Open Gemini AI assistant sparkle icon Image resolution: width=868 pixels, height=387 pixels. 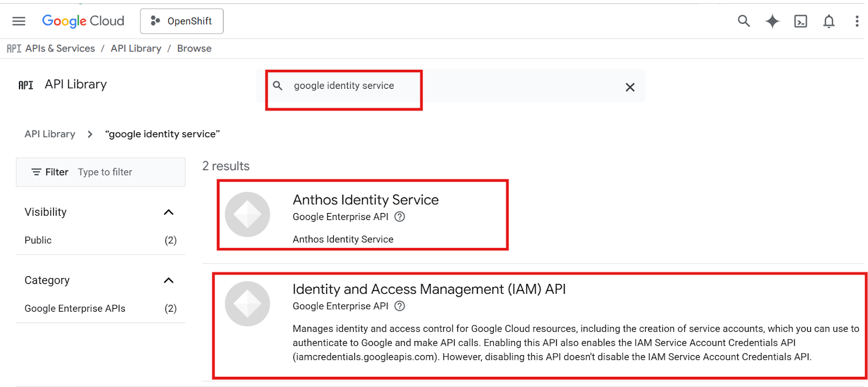click(772, 21)
